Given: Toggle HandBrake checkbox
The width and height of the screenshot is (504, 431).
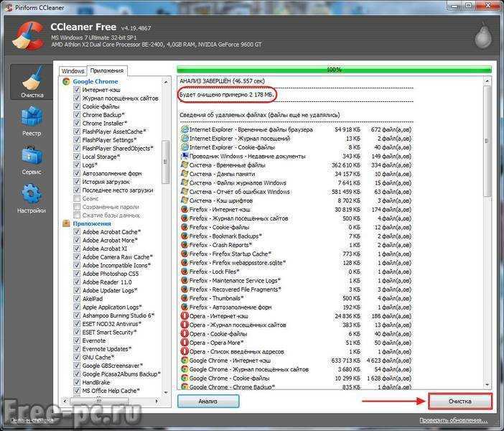Looking at the screenshot, I should [77, 382].
